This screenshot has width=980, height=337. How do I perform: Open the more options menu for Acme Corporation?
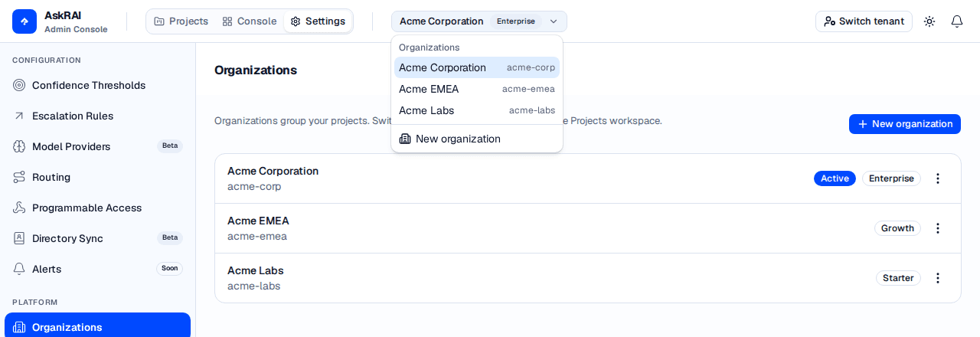[938, 178]
